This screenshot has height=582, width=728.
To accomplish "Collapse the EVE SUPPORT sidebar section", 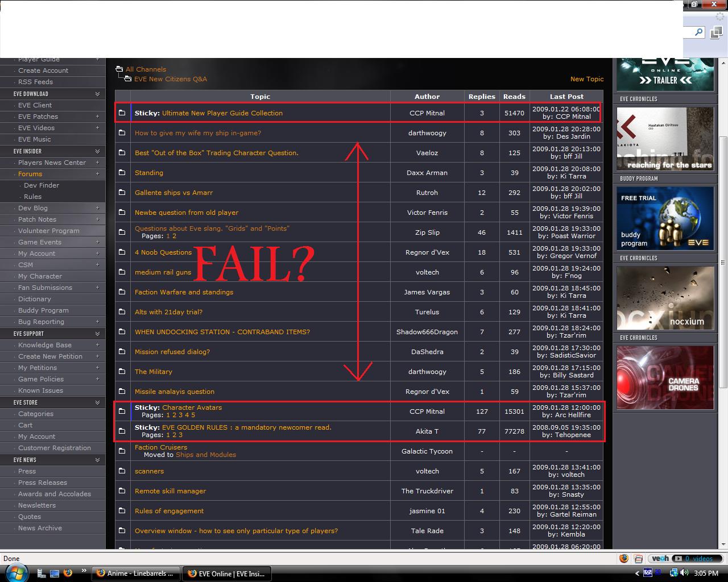I will point(97,334).
